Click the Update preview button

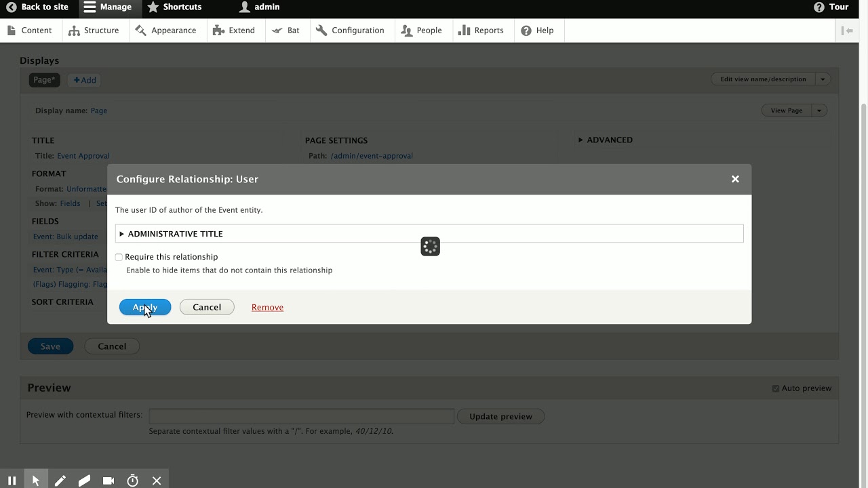click(x=501, y=416)
